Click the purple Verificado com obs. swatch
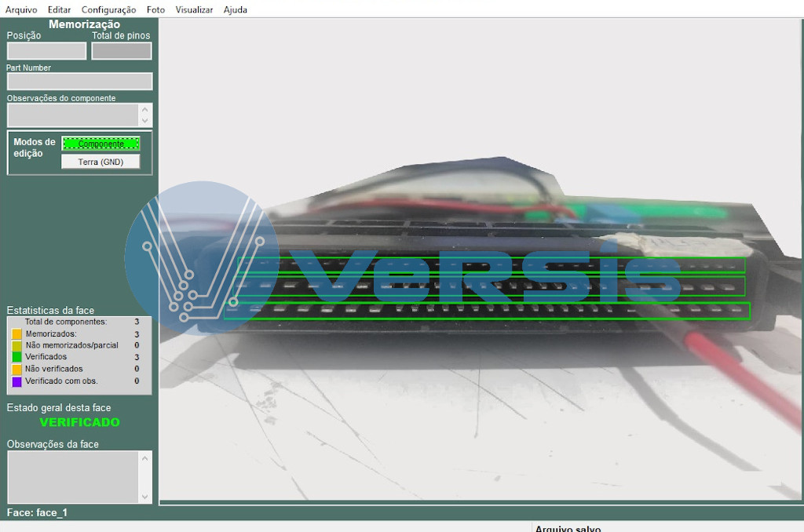The height and width of the screenshot is (532, 804). (x=17, y=381)
